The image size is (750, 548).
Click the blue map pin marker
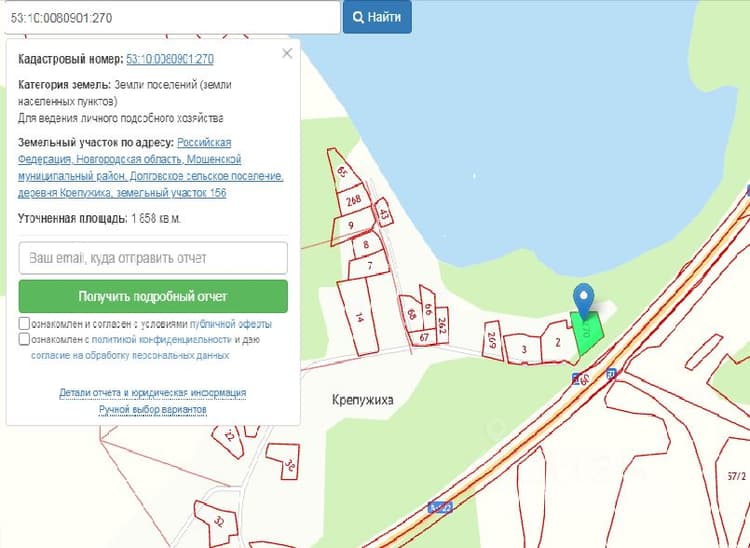[x=584, y=301]
